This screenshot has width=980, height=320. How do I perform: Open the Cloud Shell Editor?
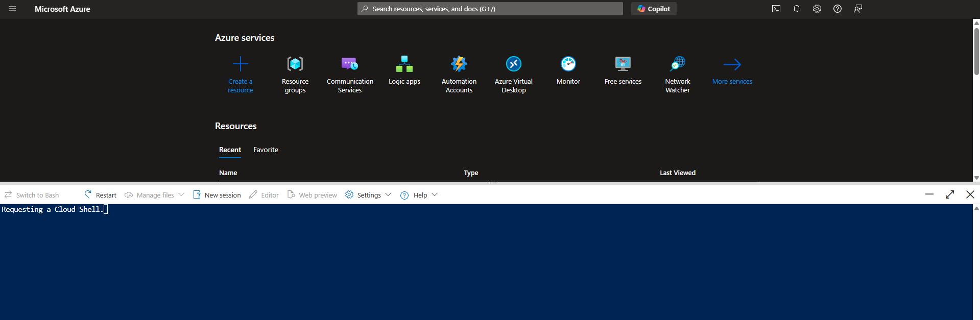(264, 195)
